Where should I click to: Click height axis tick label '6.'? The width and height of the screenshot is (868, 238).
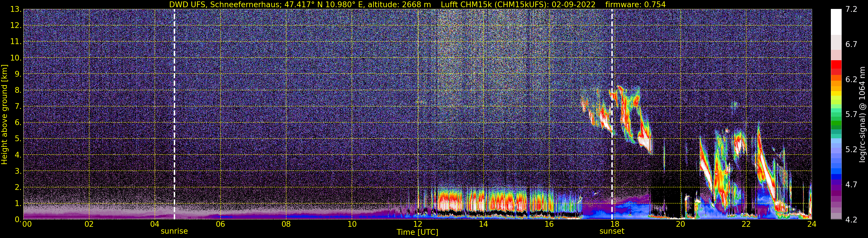tap(18, 123)
